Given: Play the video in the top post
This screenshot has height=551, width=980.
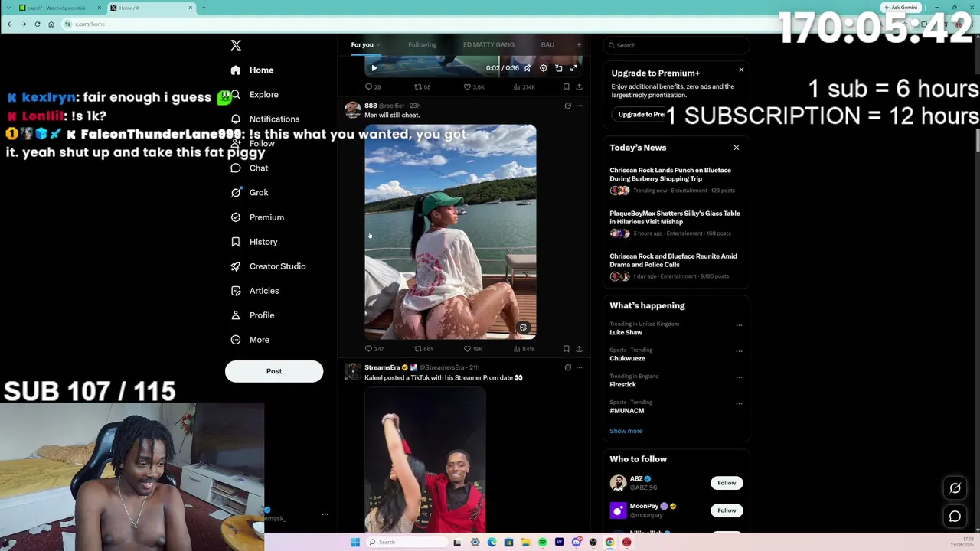Looking at the screenshot, I should tap(374, 68).
